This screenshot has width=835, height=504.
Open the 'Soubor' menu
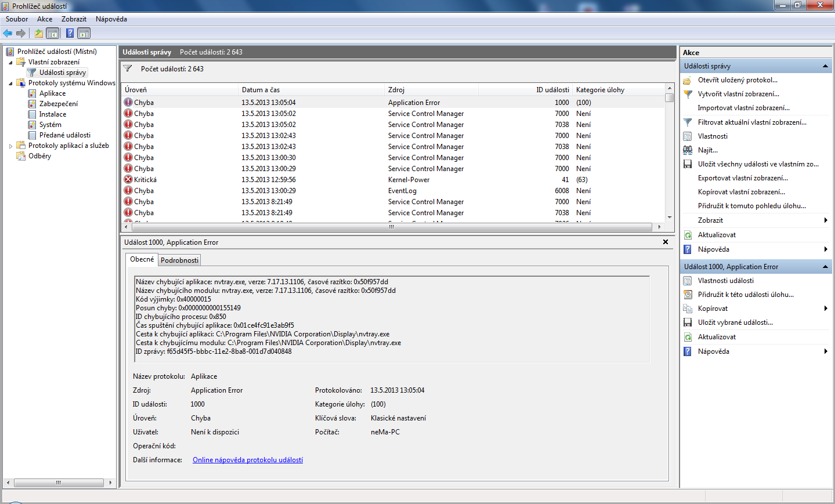point(17,19)
